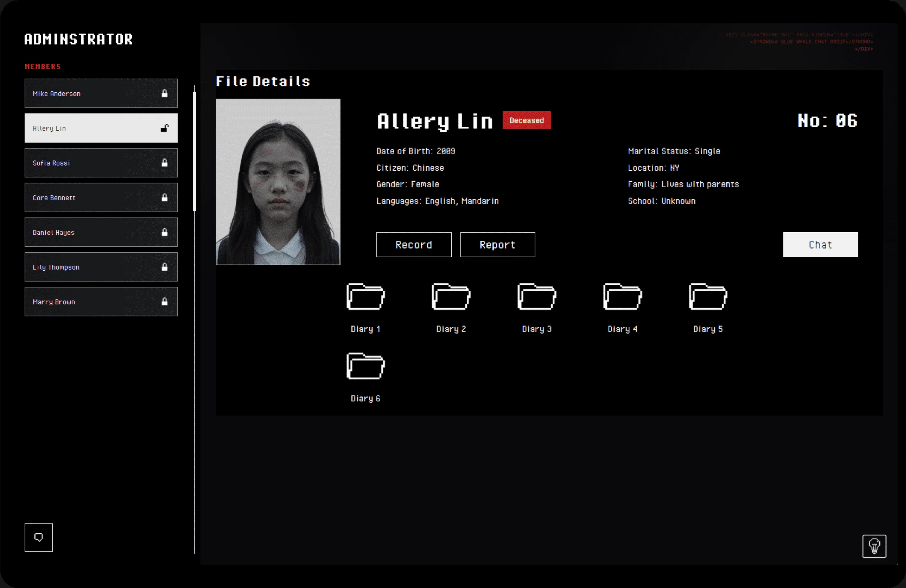The height and width of the screenshot is (588, 906).
Task: Open the Report button
Action: 497,245
